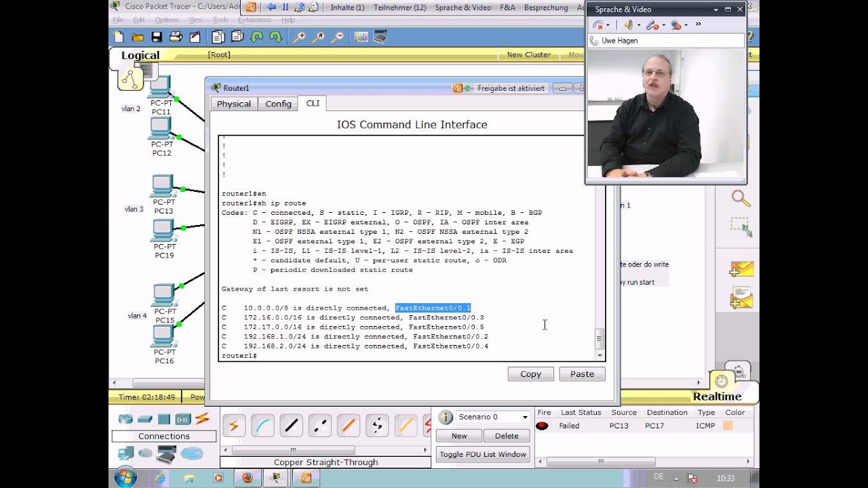The width and height of the screenshot is (868, 488).
Task: Select the Multiuser Connection cloud icon
Action: 192,453
